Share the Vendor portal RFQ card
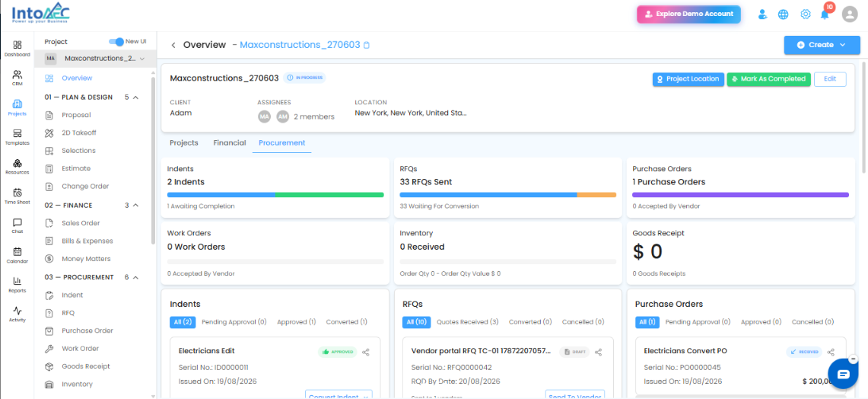Image resolution: width=868 pixels, height=399 pixels. click(x=599, y=352)
